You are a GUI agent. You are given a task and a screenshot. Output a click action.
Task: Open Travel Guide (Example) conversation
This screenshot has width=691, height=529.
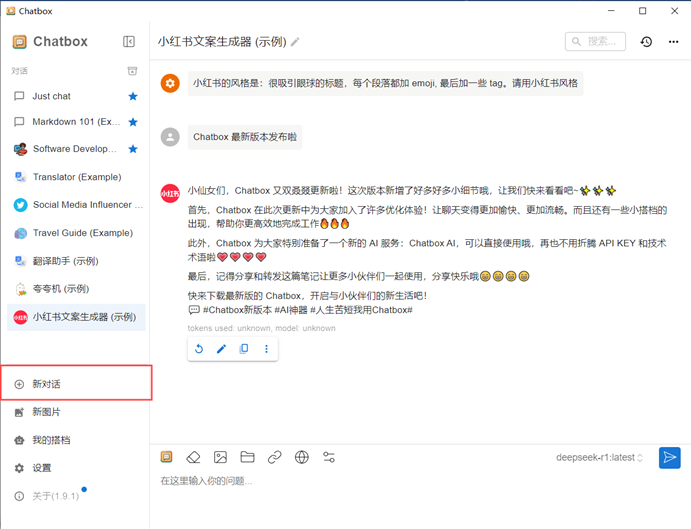point(77,233)
